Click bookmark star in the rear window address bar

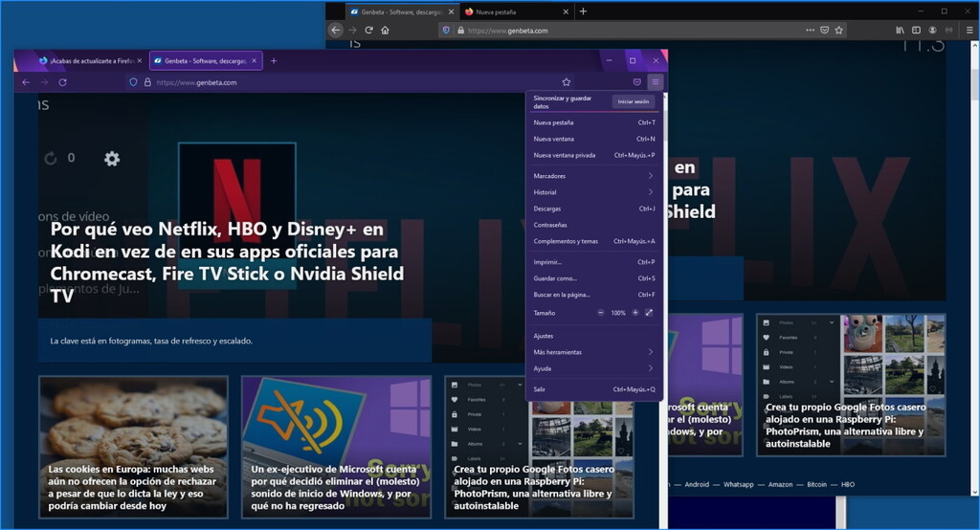click(838, 30)
